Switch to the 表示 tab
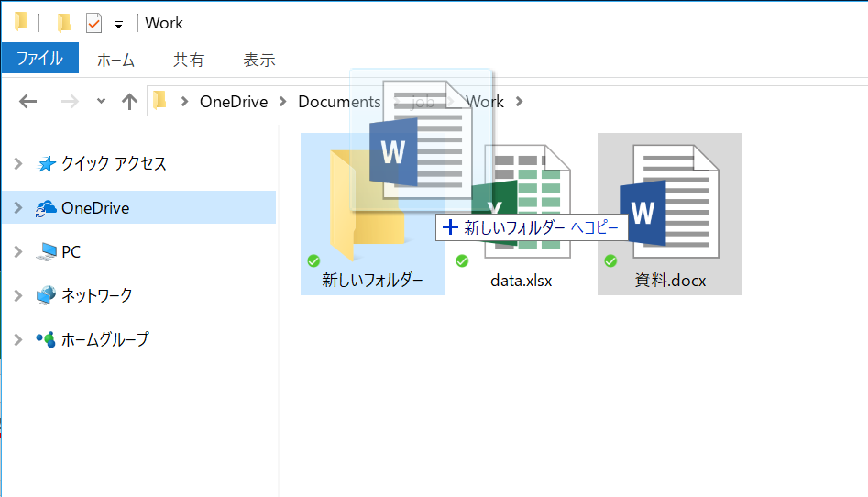Viewport: 868px width, 497px height. click(x=259, y=60)
